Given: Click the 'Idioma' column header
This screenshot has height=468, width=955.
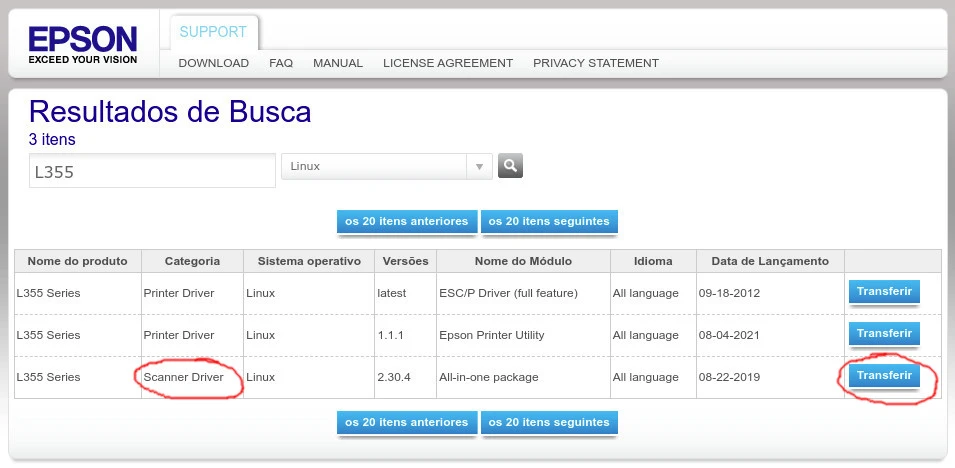Looking at the screenshot, I should (653, 261).
